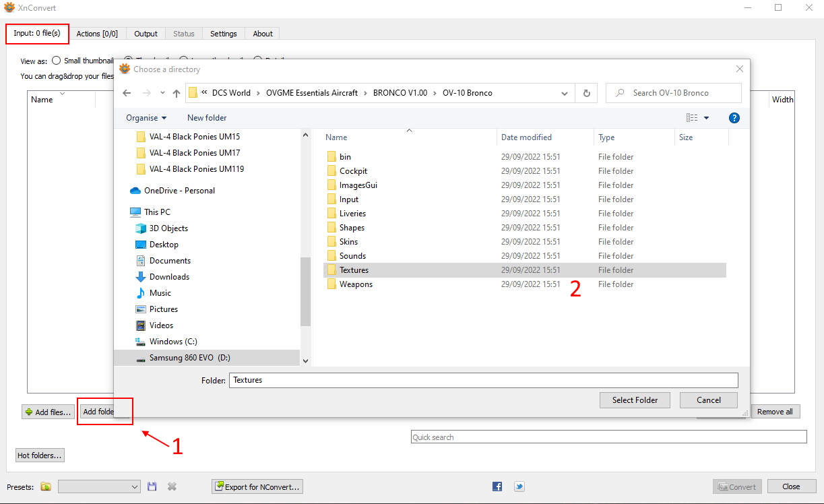This screenshot has width=824, height=504.
Task: Switch to the Actions [0/0] tab
Action: point(97,34)
